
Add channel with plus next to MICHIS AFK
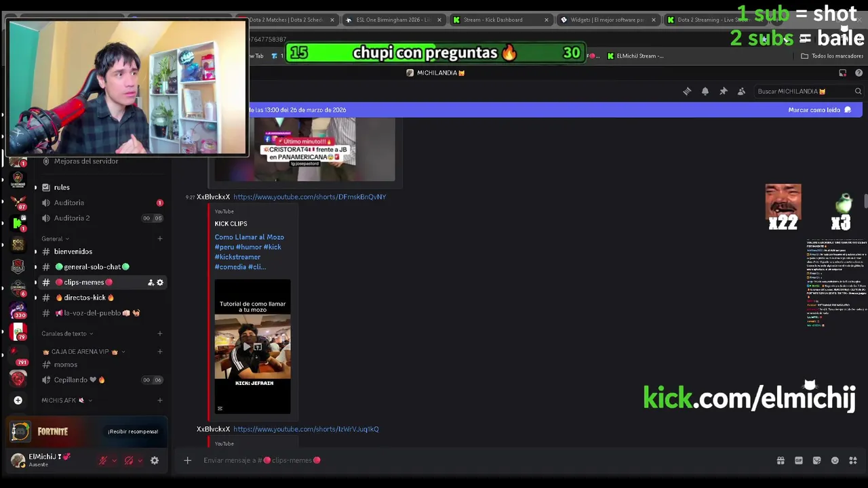160,401
